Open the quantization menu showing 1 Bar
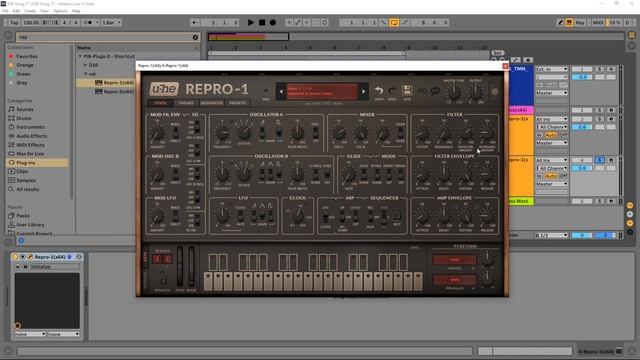Viewport: 640px width, 360px height. (111, 22)
